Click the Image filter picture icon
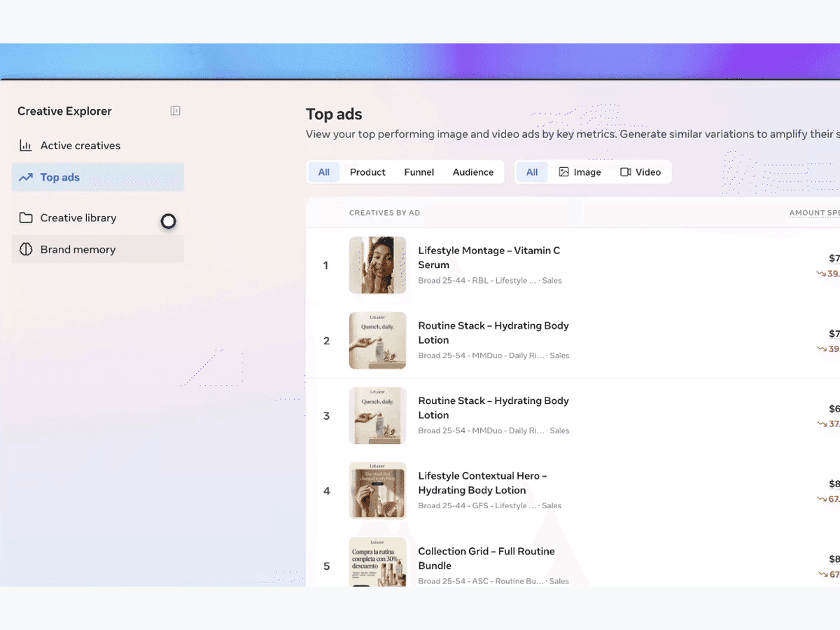Image resolution: width=840 pixels, height=630 pixels. click(563, 172)
